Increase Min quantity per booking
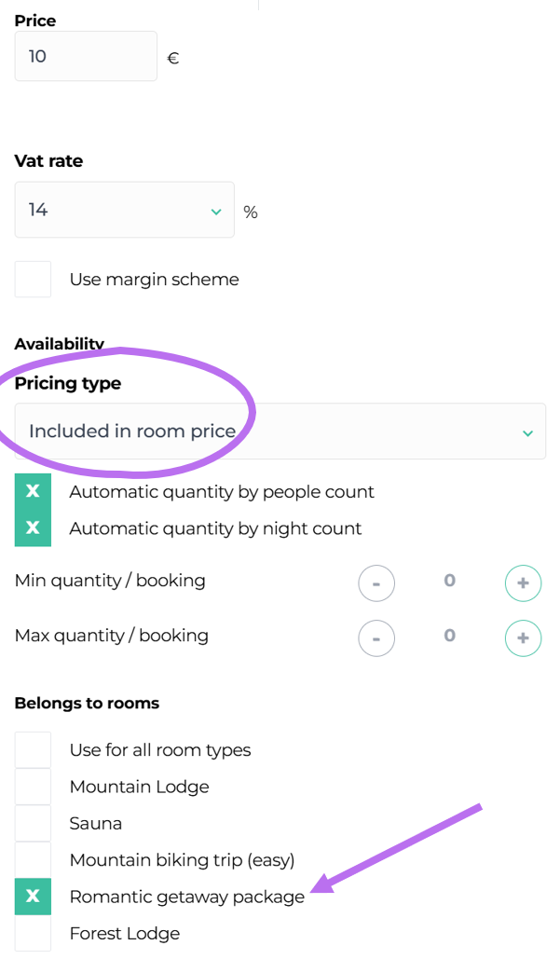 pyautogui.click(x=523, y=583)
